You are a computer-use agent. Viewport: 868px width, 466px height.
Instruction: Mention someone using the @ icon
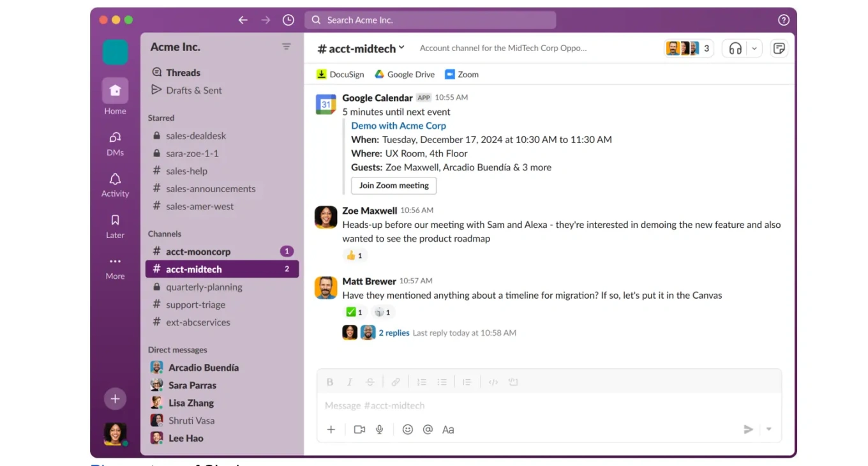pos(428,429)
